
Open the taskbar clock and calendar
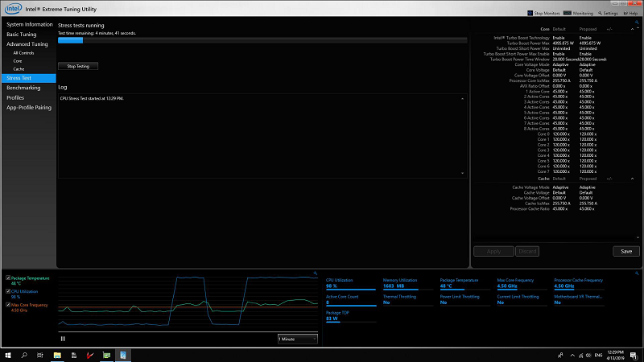tap(615, 356)
